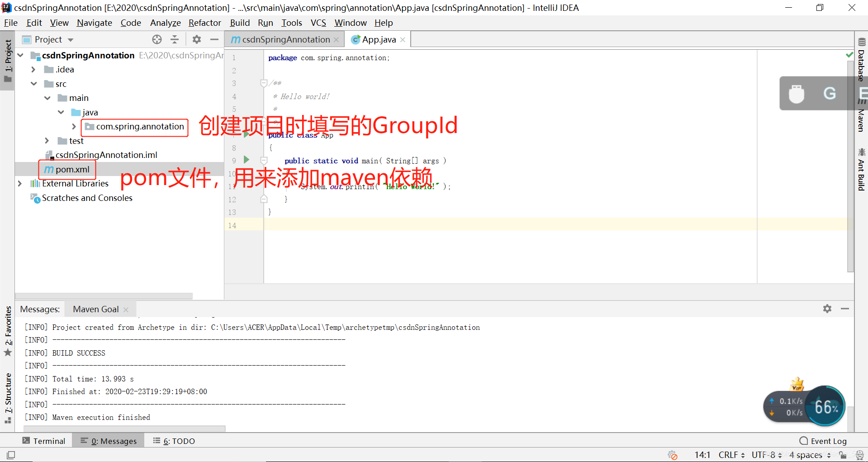
Task: Toggle the 0: Messages tool window
Action: pyautogui.click(x=109, y=441)
